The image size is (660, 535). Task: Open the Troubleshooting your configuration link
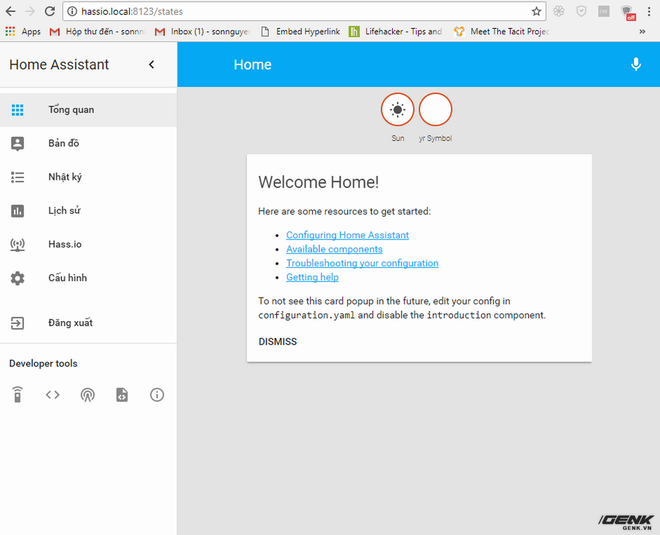[x=362, y=263]
